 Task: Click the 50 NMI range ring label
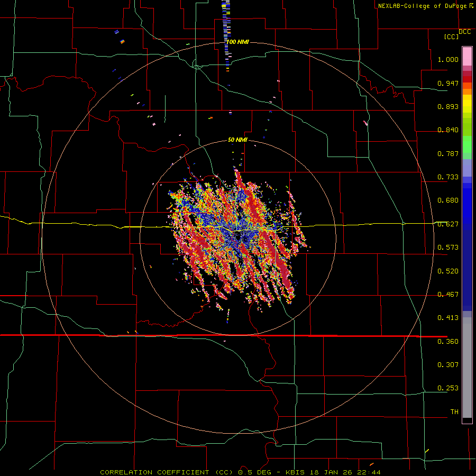pos(237,140)
